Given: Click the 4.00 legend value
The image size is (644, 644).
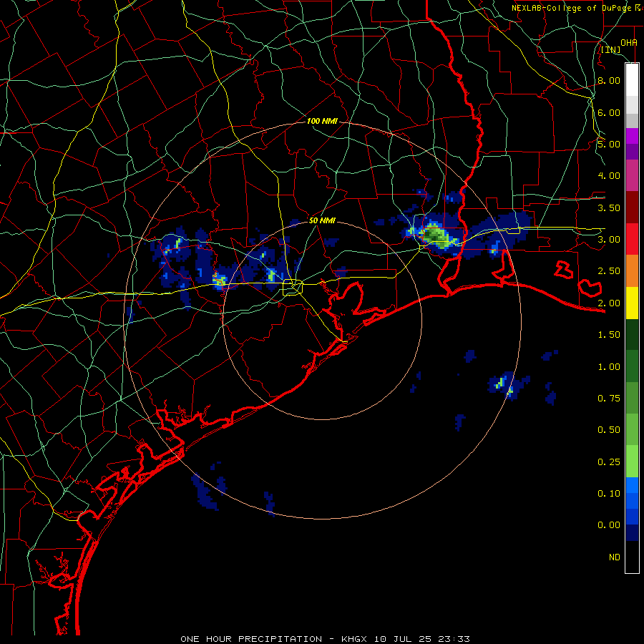Looking at the screenshot, I should pyautogui.click(x=609, y=176).
